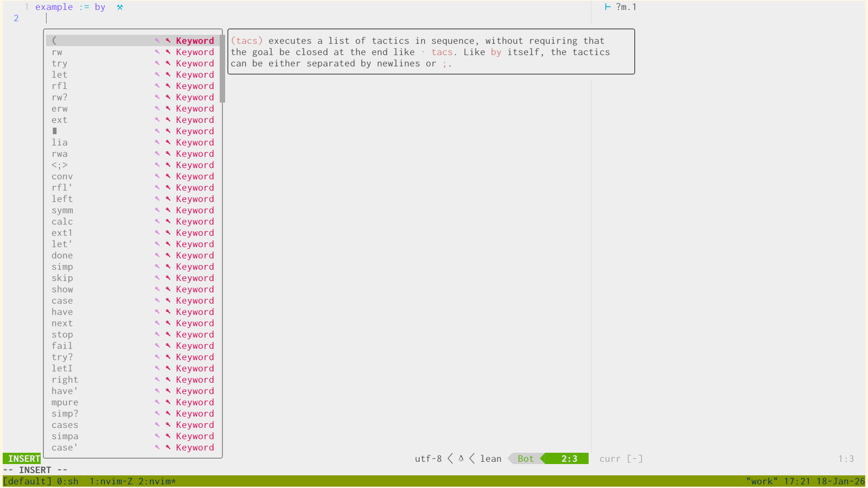This screenshot has height=488, width=868.
Task: Click the turnstile goal symbol before ?m.1
Action: [608, 7]
